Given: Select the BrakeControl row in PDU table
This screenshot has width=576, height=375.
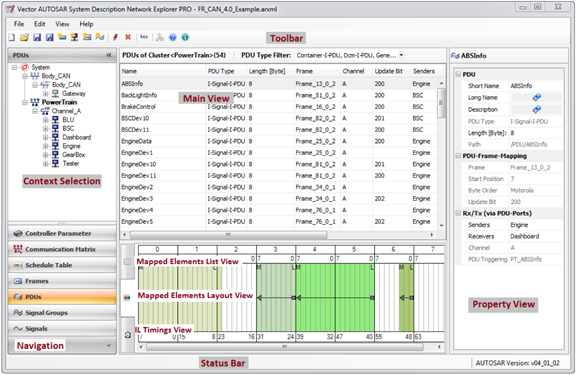Looking at the screenshot, I should 279,107.
